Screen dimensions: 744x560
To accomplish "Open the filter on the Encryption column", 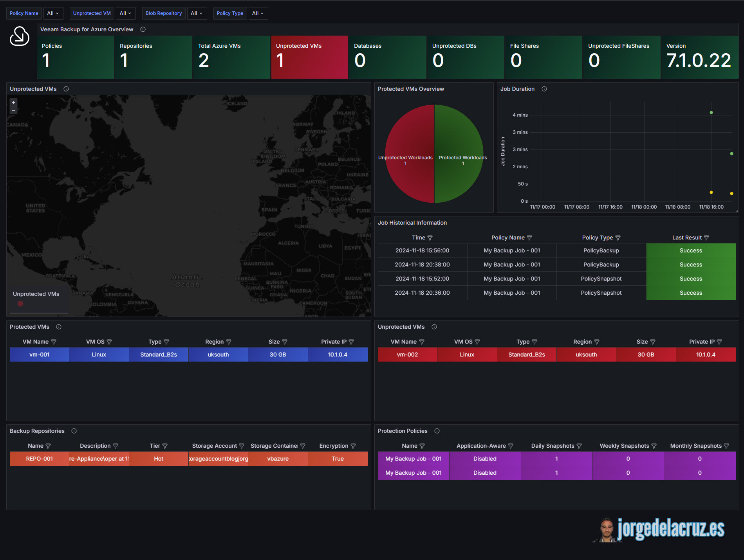I will click(354, 446).
